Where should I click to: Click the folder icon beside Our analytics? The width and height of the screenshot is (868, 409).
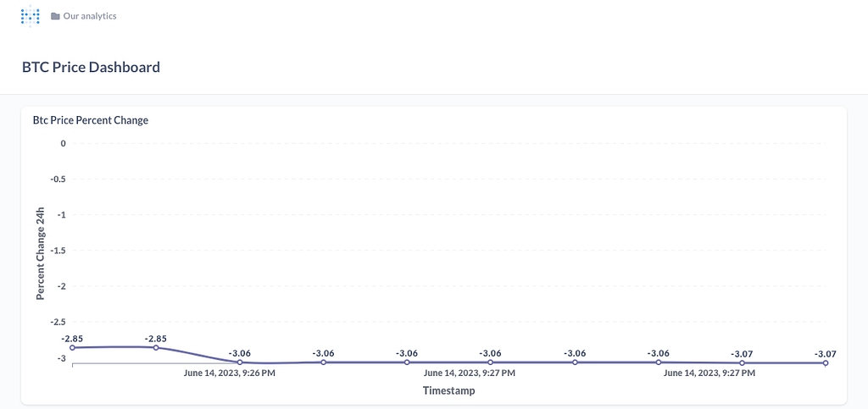(x=55, y=16)
